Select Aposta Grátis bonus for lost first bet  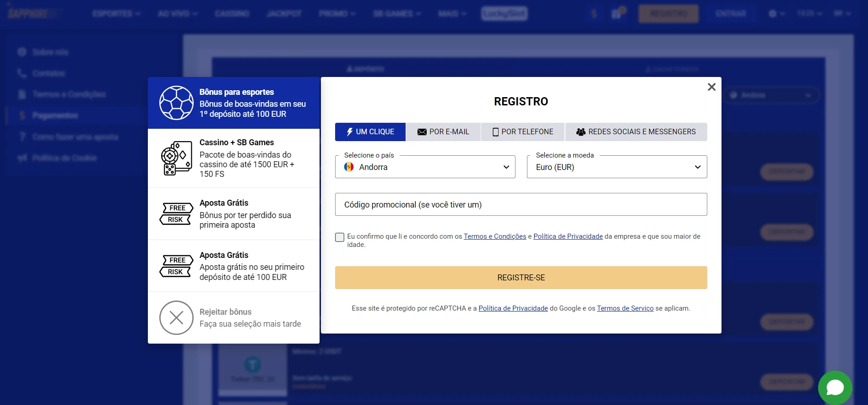click(245, 214)
